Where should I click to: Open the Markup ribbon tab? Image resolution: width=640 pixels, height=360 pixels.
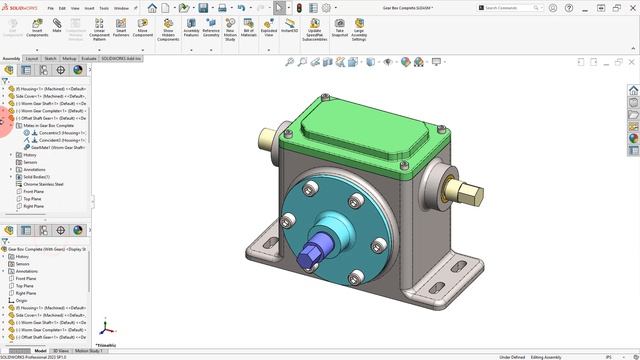point(69,59)
